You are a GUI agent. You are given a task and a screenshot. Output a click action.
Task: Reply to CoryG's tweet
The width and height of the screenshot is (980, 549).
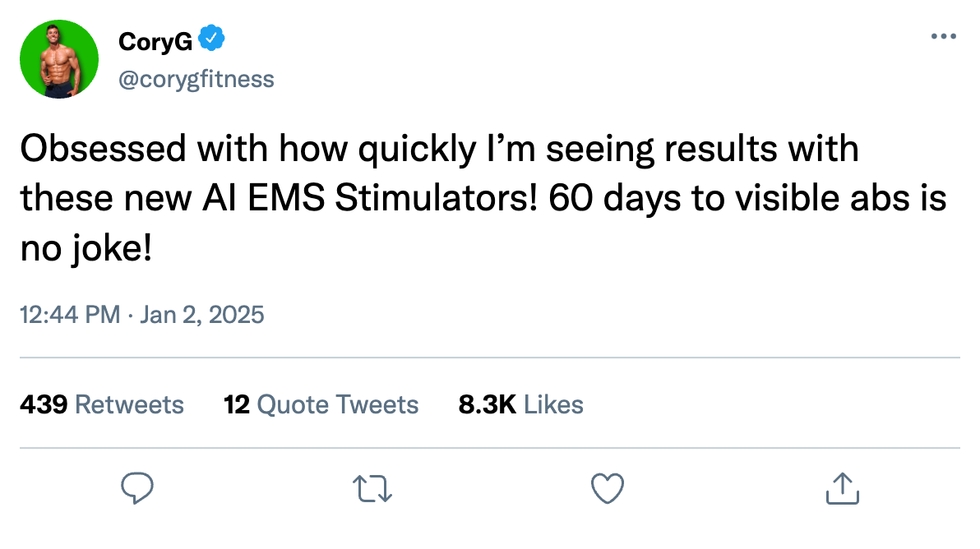[x=136, y=488]
